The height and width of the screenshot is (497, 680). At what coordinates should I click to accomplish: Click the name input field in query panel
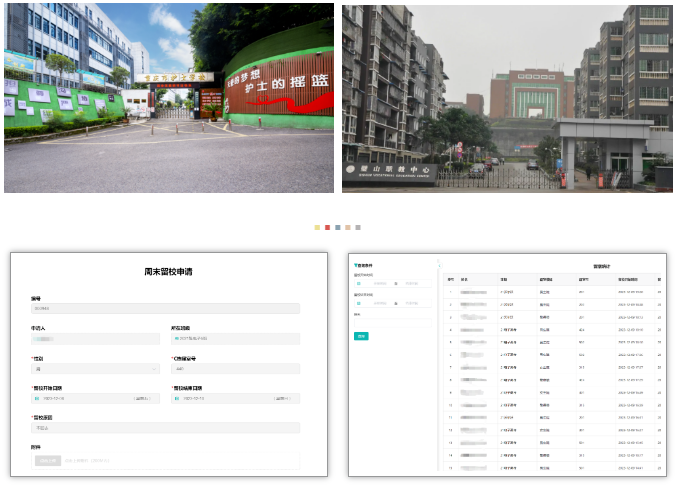click(393, 322)
